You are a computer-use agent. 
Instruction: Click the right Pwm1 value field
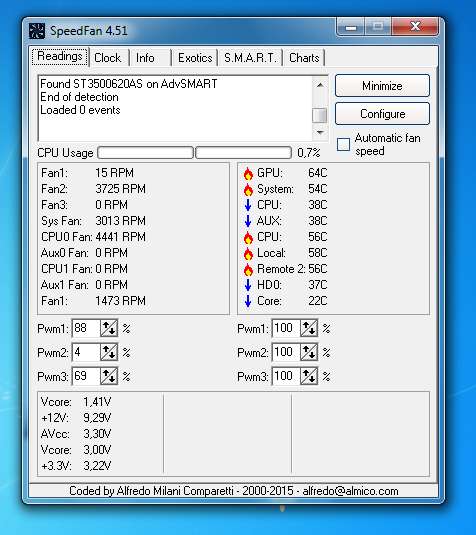coord(286,328)
